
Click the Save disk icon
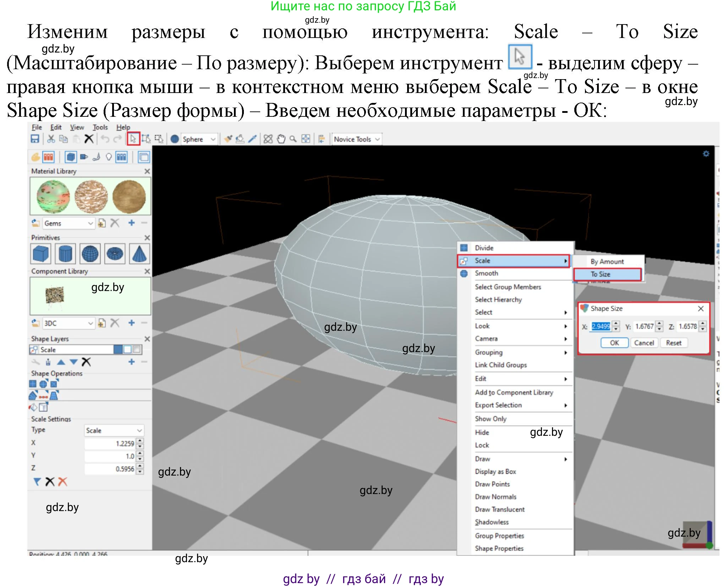[35, 139]
